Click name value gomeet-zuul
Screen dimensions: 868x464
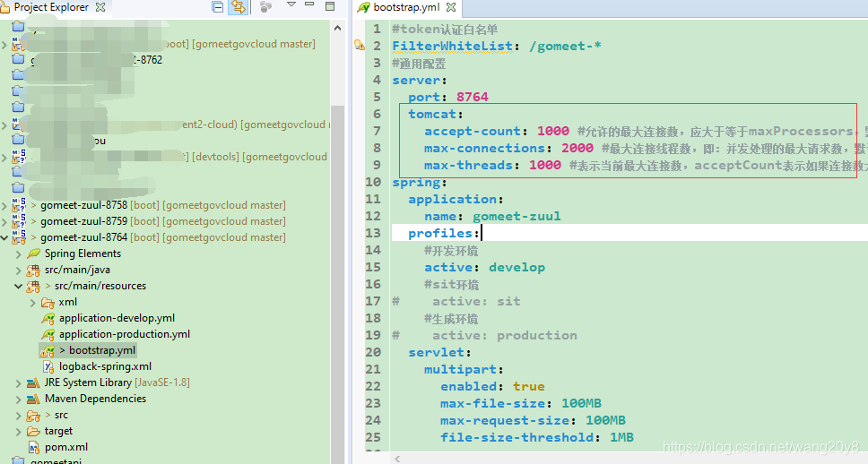click(x=516, y=216)
